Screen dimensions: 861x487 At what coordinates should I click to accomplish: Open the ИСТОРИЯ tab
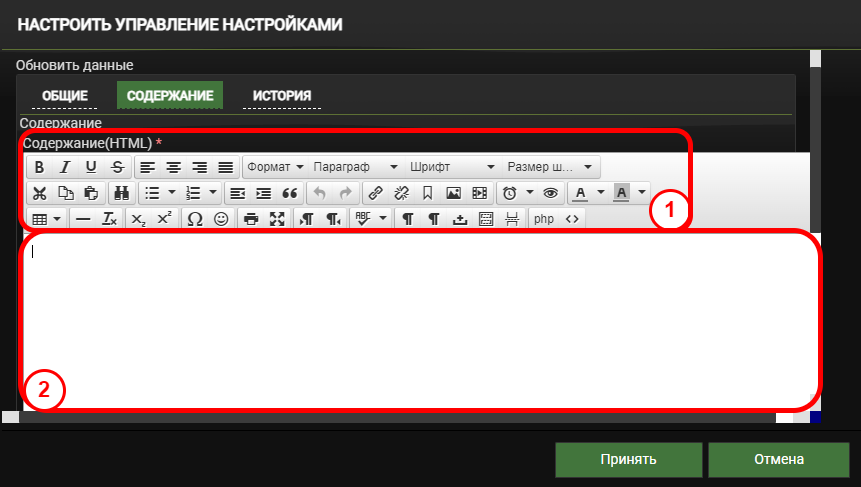[x=281, y=96]
